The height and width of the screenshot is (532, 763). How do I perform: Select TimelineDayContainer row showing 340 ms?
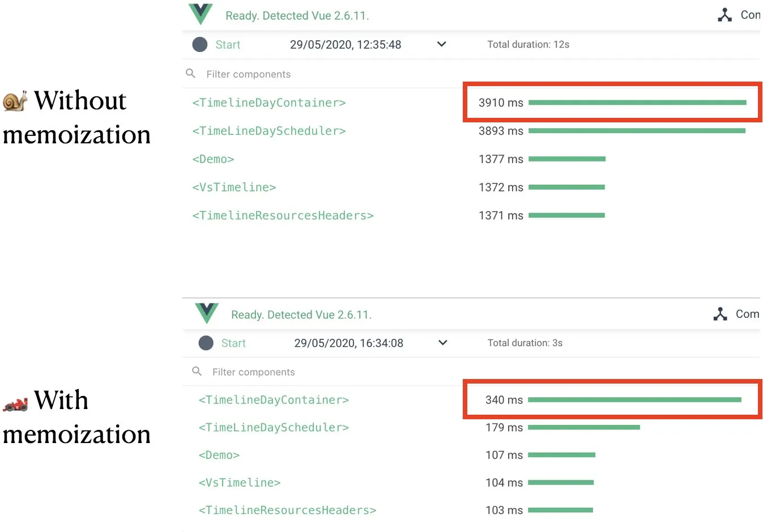[x=471, y=400]
